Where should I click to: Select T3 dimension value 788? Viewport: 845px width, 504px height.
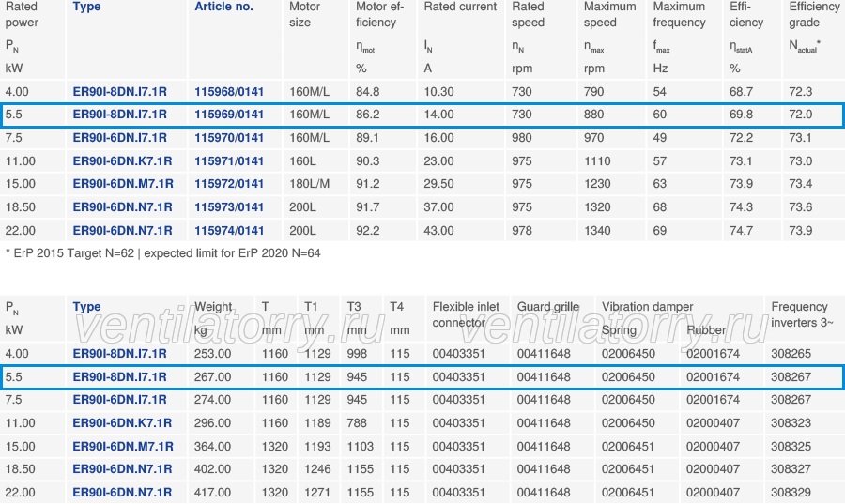click(357, 423)
